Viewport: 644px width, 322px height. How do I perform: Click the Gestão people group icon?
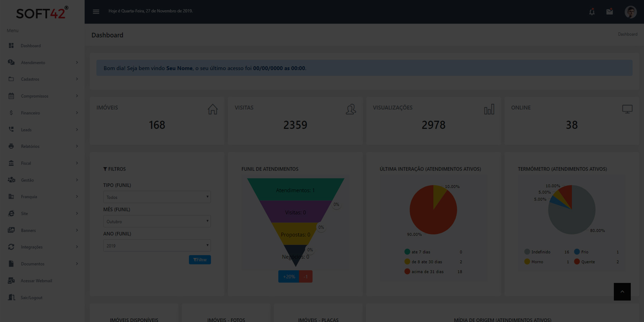11,180
